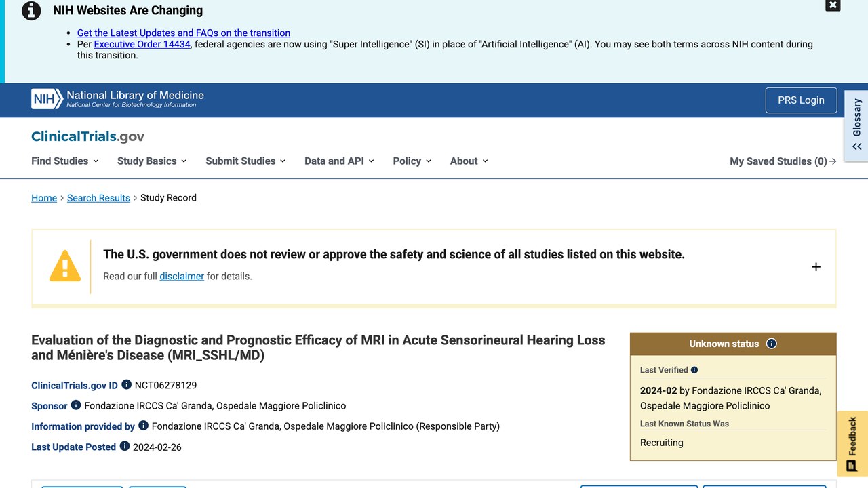The width and height of the screenshot is (868, 488).
Task: Click the NIH National Library of Medicine logo
Action: [117, 100]
